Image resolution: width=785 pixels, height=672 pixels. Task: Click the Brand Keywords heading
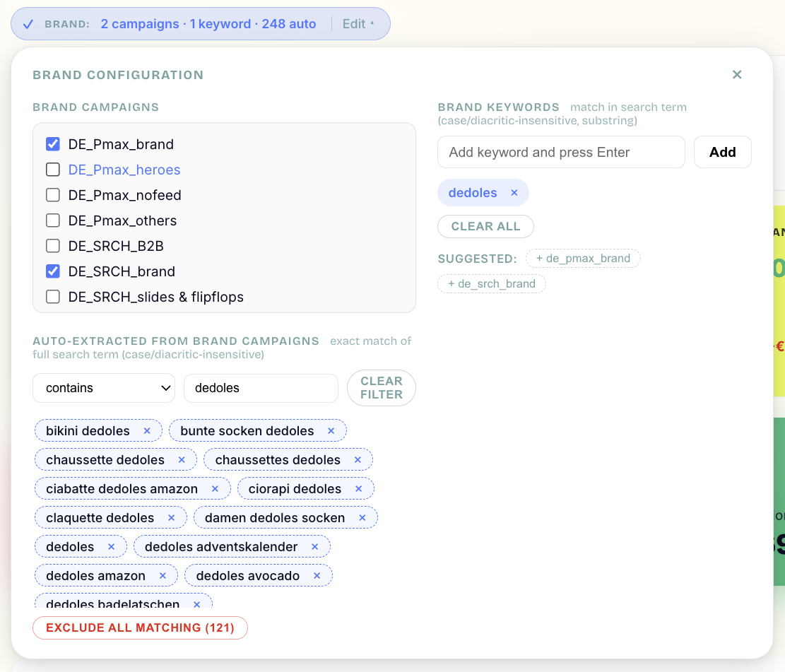click(498, 107)
